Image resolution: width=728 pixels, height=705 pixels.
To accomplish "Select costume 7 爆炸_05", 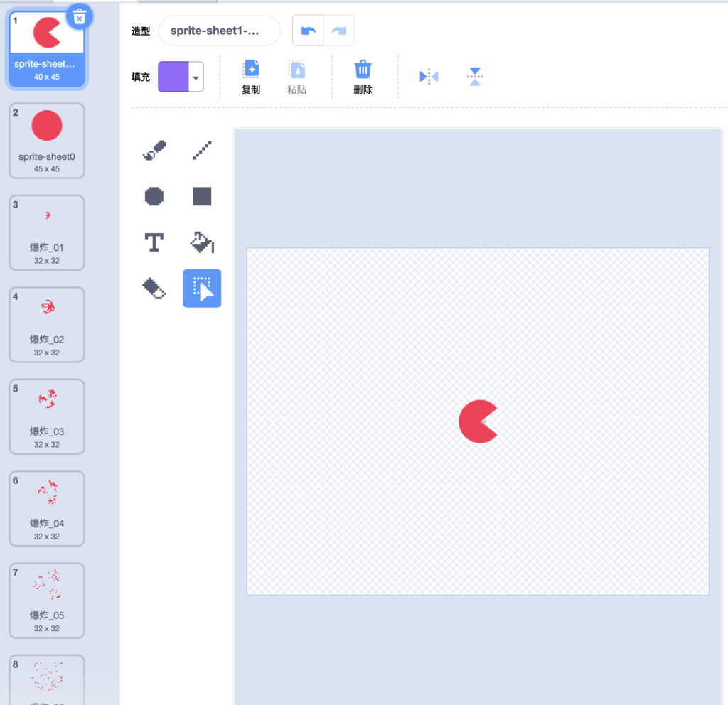I will (x=47, y=600).
